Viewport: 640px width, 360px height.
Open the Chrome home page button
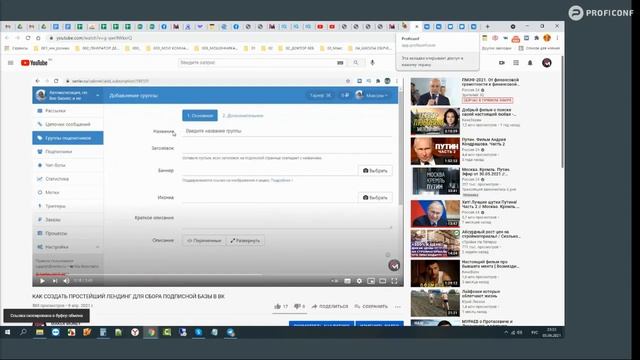[38, 38]
